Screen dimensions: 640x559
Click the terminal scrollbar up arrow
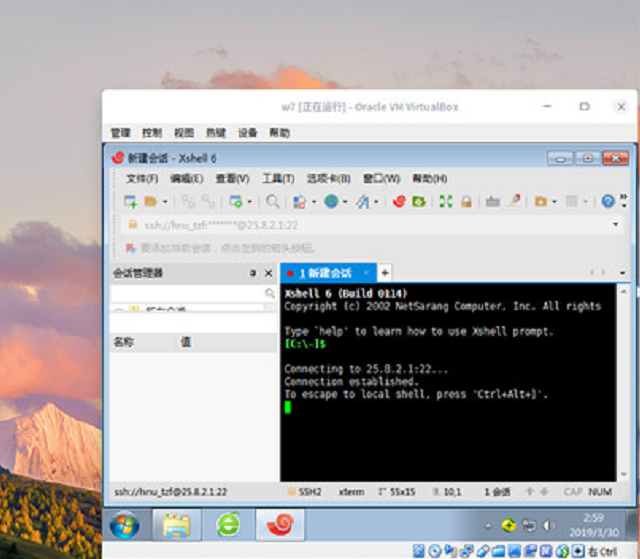click(x=623, y=291)
